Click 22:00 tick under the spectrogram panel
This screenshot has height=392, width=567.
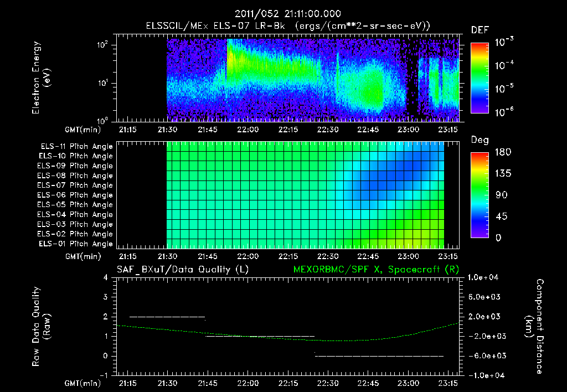[x=248, y=130]
